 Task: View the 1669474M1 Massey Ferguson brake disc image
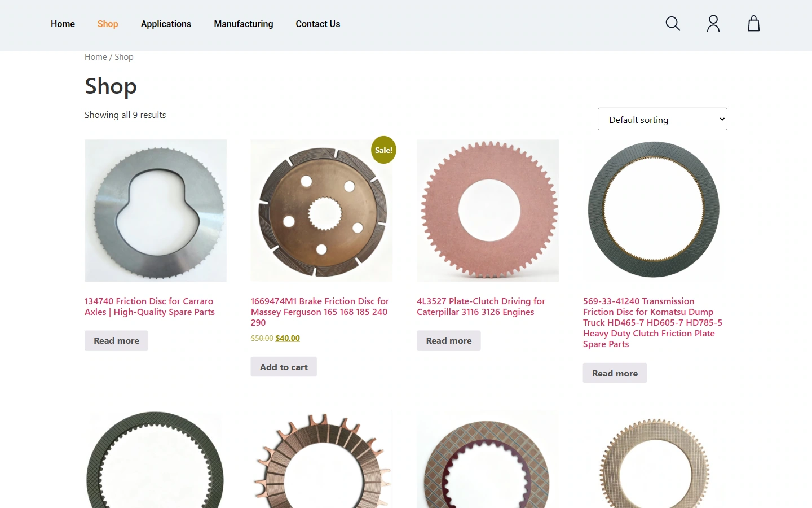pyautogui.click(x=321, y=211)
